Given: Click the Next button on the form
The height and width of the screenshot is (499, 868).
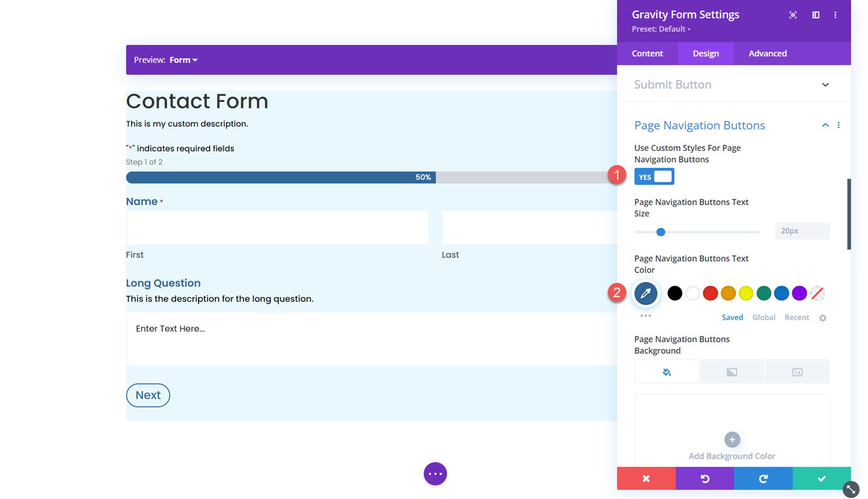Looking at the screenshot, I should (148, 395).
